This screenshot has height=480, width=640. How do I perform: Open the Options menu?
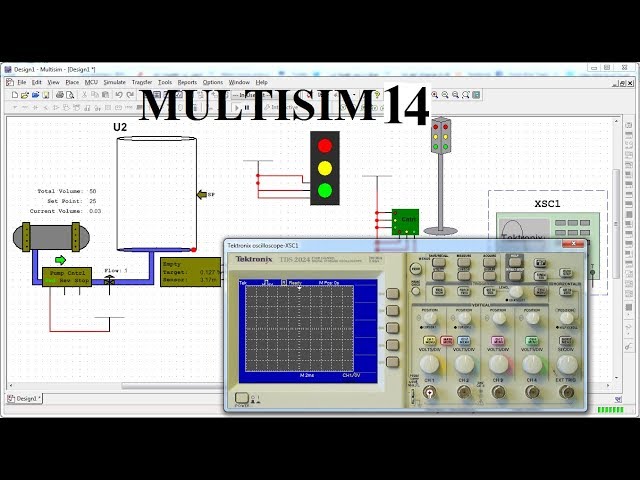point(213,82)
